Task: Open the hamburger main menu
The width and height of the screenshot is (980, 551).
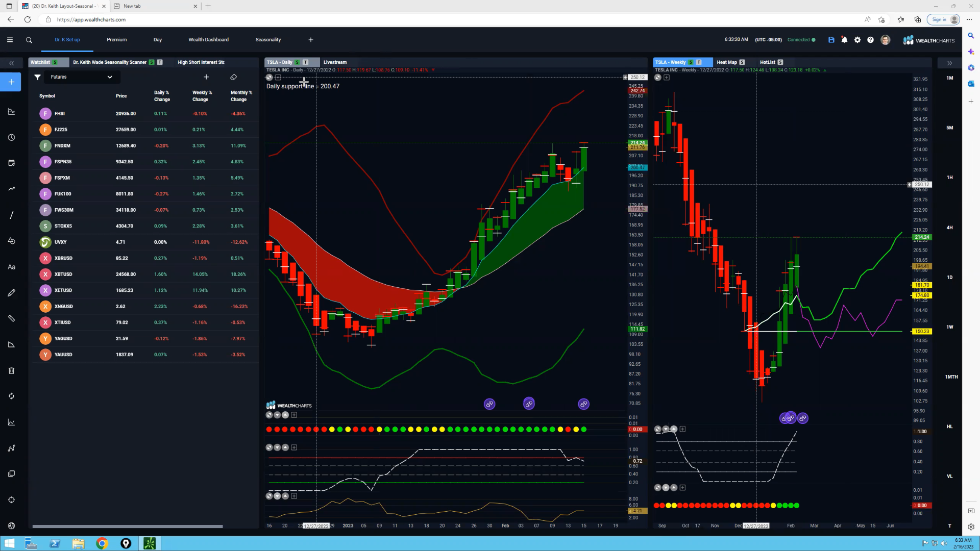Action: [10, 40]
